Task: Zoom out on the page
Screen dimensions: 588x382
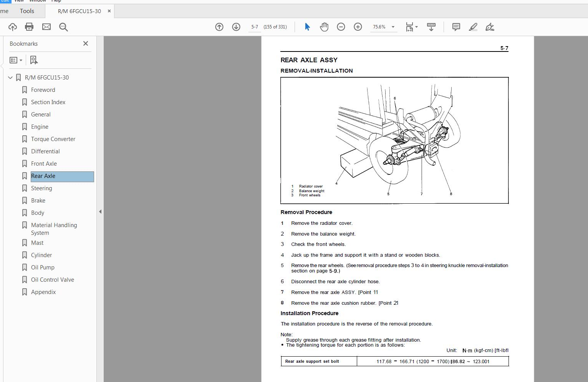Action: [341, 27]
